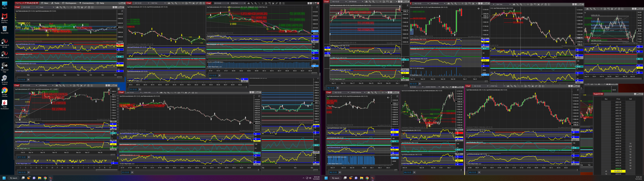Open Drawing Tools in ES Daily chart toolbar
This screenshot has height=181, width=644.
click(61, 7)
